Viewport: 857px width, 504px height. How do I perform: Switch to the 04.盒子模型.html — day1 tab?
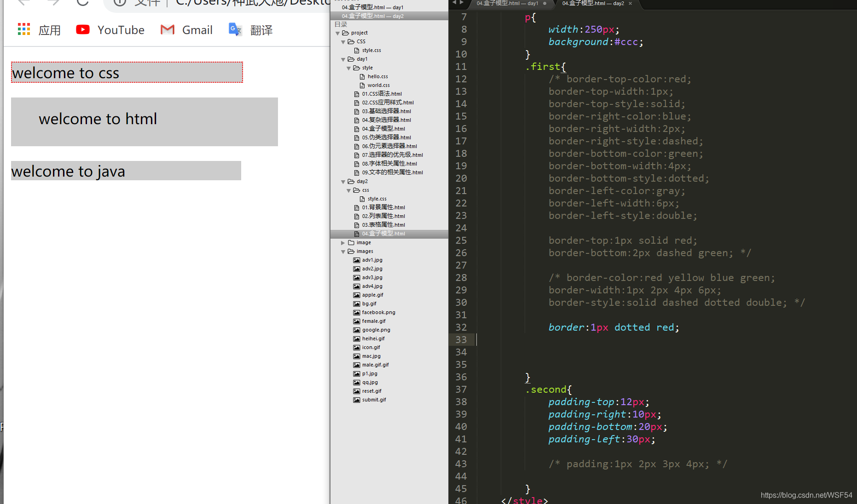pyautogui.click(x=507, y=3)
